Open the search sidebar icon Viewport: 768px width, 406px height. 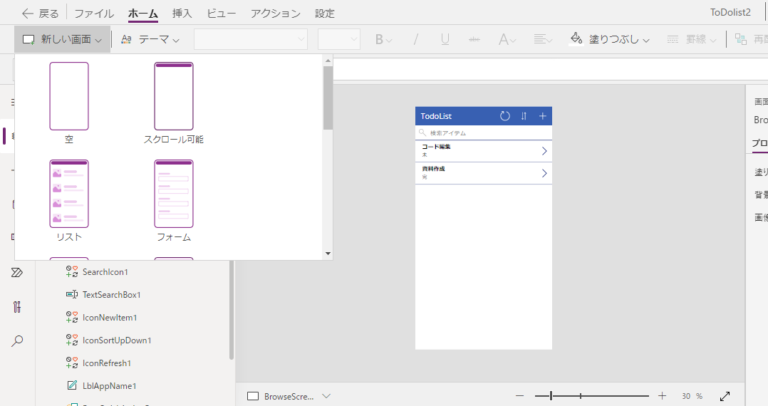point(17,341)
